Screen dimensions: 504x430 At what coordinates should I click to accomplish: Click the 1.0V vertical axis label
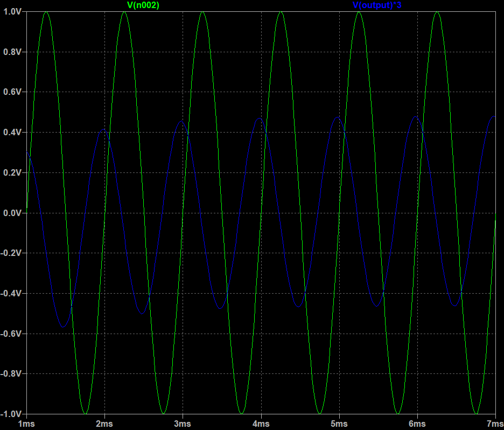click(x=11, y=11)
